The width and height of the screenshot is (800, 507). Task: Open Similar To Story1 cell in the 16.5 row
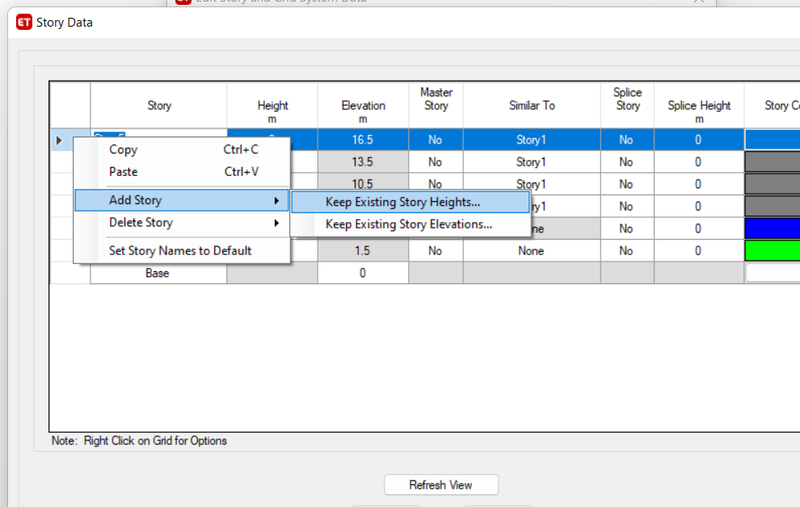[532, 140]
